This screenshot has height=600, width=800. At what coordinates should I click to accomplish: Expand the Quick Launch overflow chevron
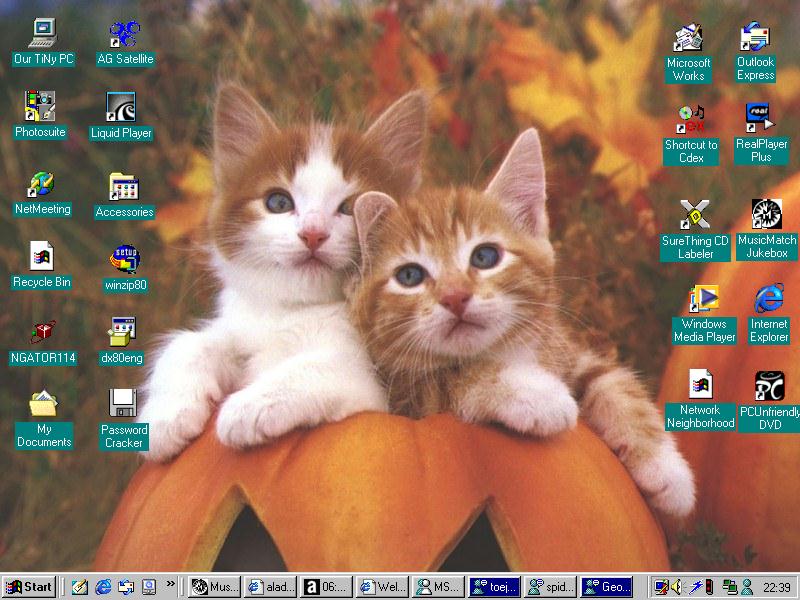click(x=171, y=583)
